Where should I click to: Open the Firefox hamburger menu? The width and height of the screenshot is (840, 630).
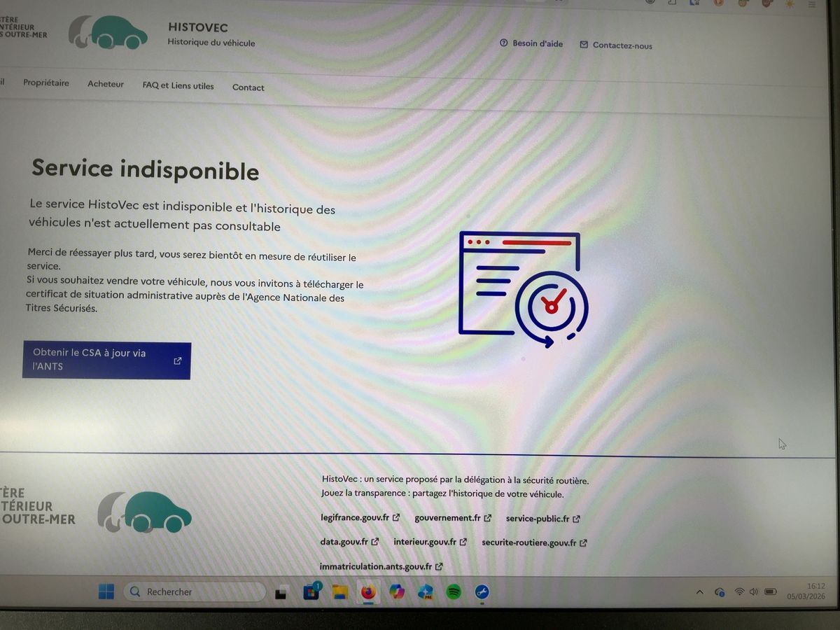[811, 3]
